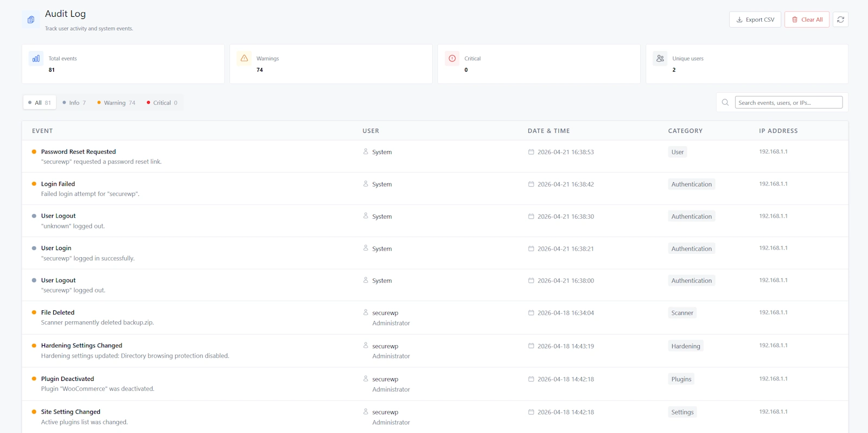
Task: Click the calendar icon beside 16:38:53
Action: pos(531,152)
